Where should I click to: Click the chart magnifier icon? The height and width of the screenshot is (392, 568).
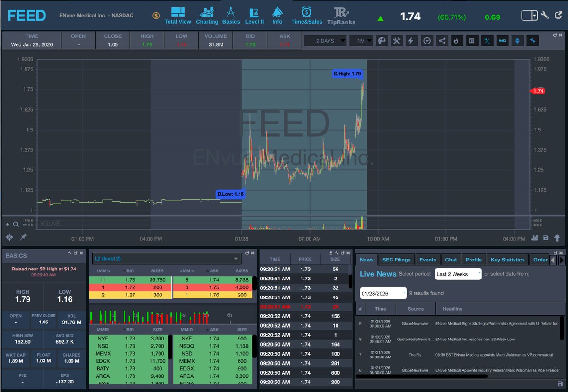16,225
